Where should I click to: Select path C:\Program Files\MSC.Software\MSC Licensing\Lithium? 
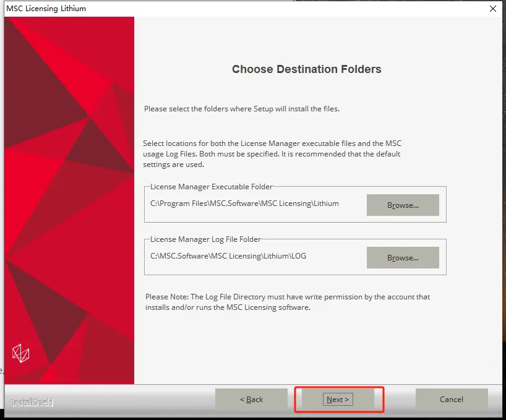(244, 204)
